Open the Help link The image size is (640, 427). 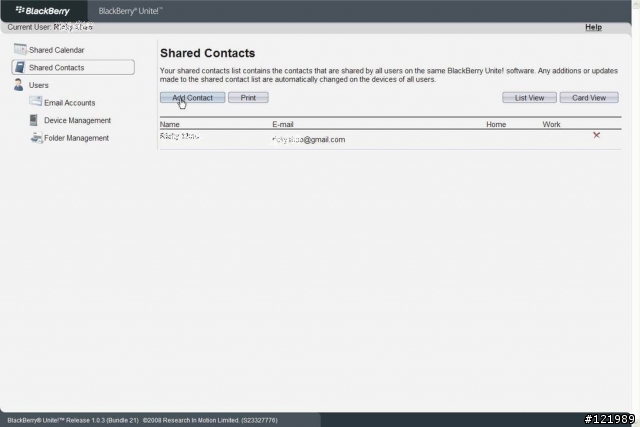593,27
